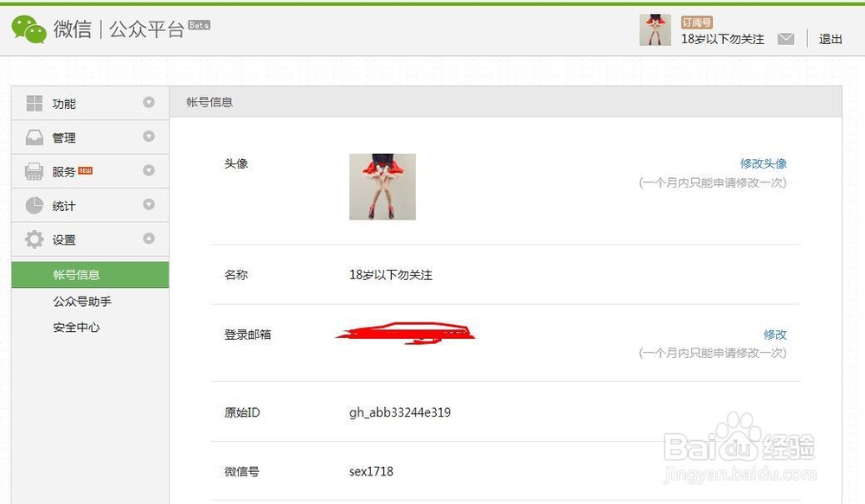Image resolution: width=865 pixels, height=504 pixels.
Task: Expand the 统计 section arrow
Action: (x=149, y=205)
